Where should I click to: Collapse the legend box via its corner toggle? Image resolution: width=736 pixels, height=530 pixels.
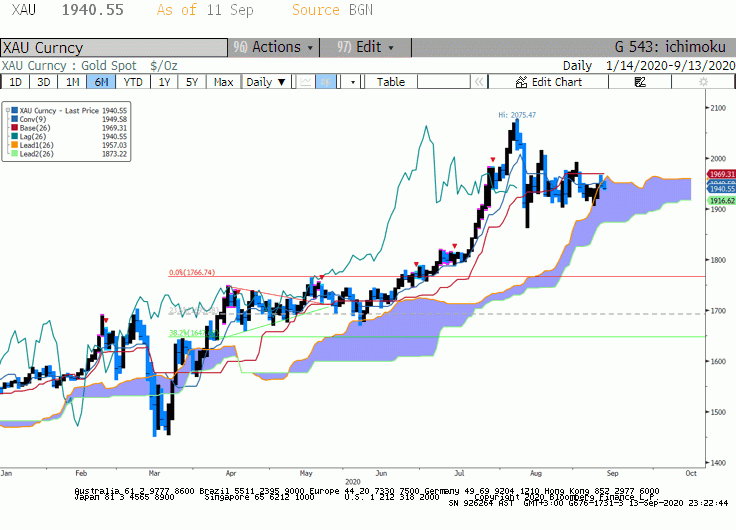tap(8, 110)
